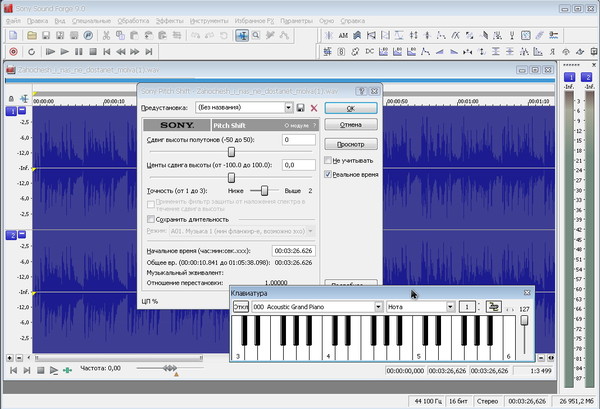Click the DC offset process icon
Viewport: 600px width, 409px height.
(369, 51)
